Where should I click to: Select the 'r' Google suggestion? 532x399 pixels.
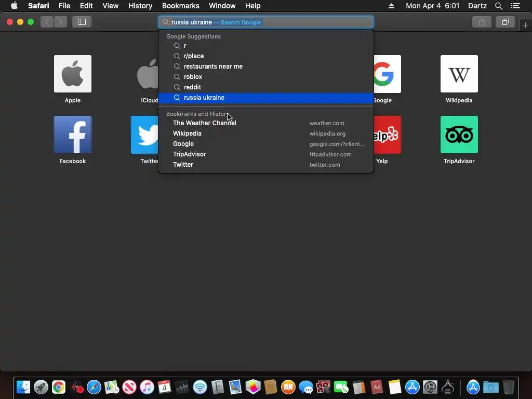point(266,46)
